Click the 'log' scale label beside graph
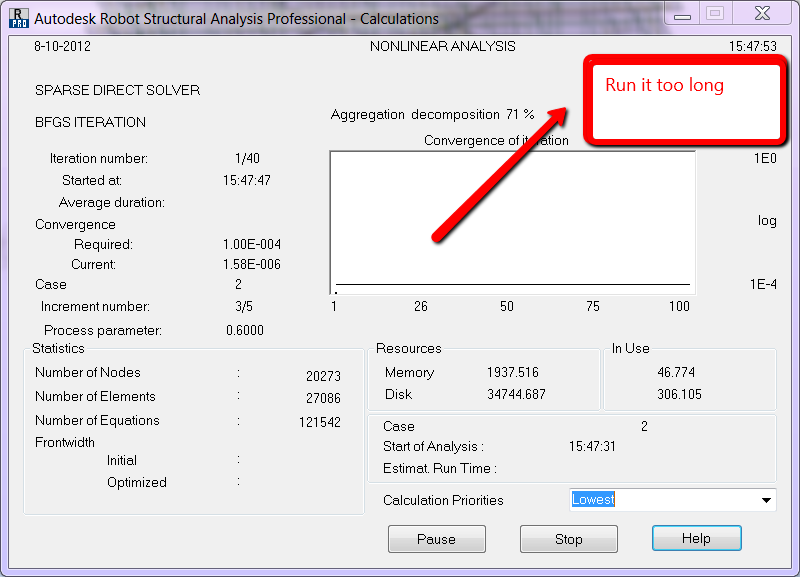 [x=767, y=221]
